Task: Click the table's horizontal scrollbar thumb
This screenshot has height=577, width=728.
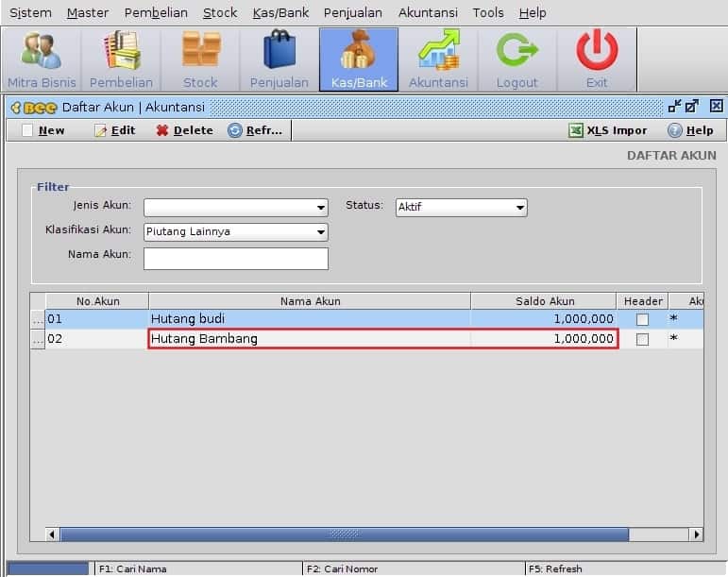Action: coord(344,535)
